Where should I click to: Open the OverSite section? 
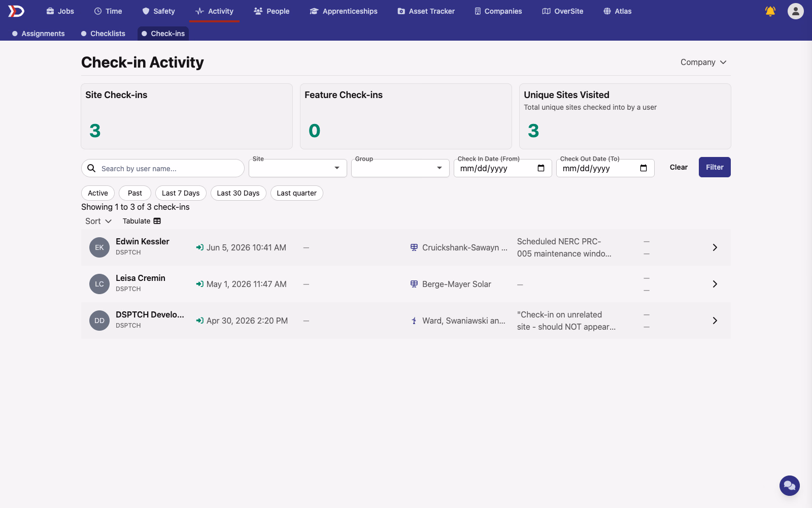click(x=562, y=11)
